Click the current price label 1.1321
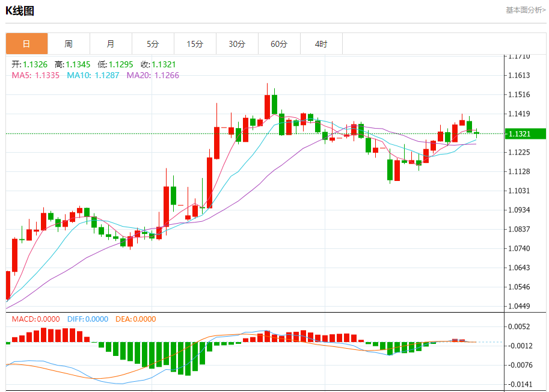The width and height of the screenshot is (549, 392). tap(525, 133)
